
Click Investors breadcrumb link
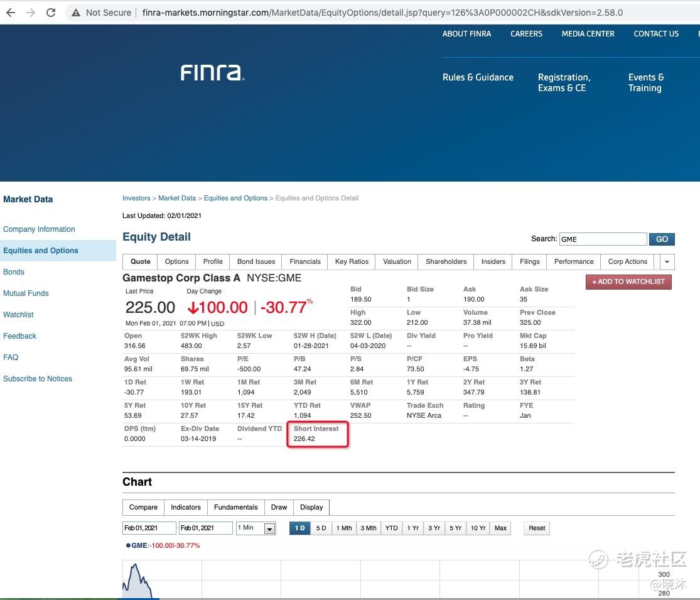(136, 198)
